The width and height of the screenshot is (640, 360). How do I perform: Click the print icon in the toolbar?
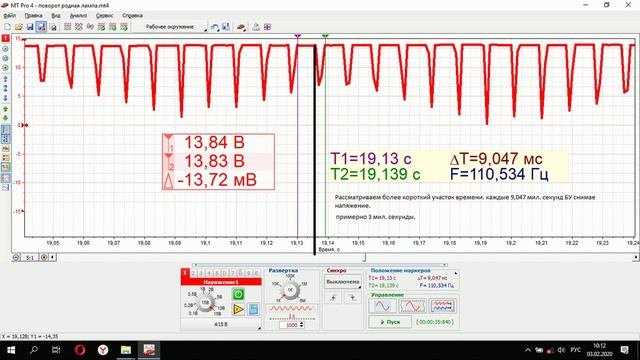(x=53, y=27)
